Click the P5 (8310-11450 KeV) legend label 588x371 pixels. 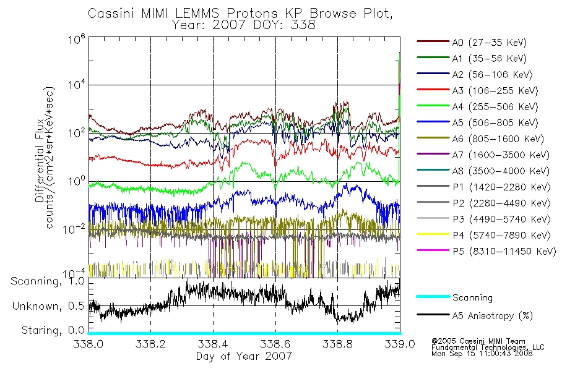(504, 252)
